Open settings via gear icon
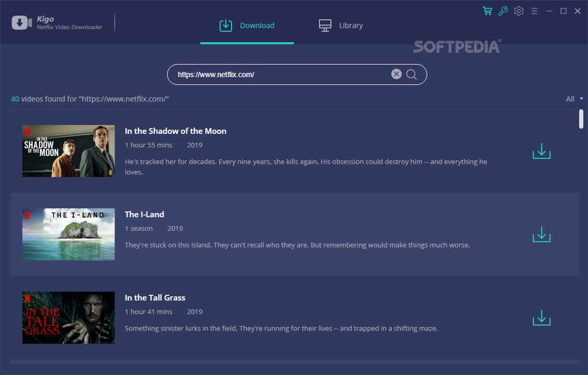The image size is (588, 375). pyautogui.click(x=518, y=11)
